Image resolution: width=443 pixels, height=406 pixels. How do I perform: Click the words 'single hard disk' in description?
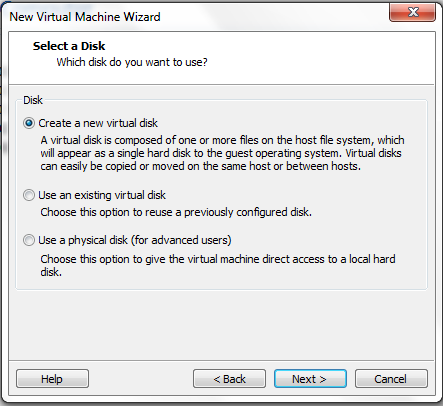tap(154, 153)
